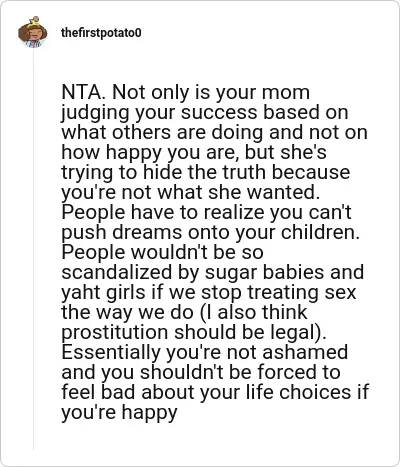Viewport: 400px width, 467px height.
Task: Click the line "judging your success based on"
Action: 205,112
